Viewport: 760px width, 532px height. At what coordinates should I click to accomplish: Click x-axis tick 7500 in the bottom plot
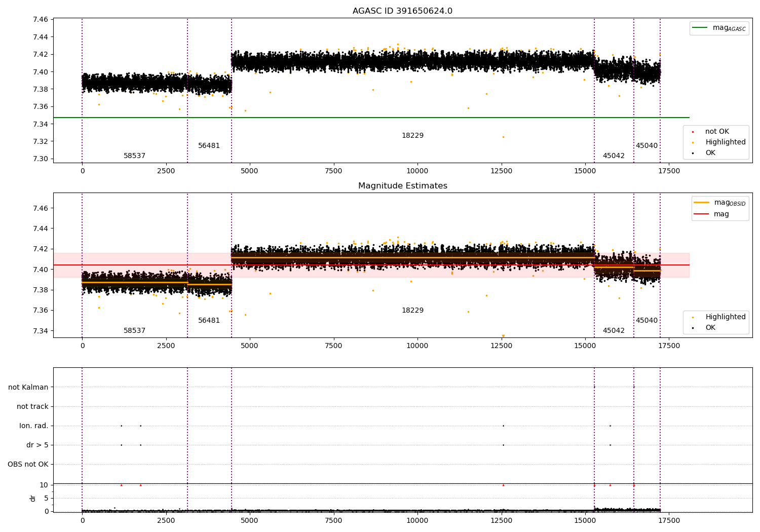333,520
